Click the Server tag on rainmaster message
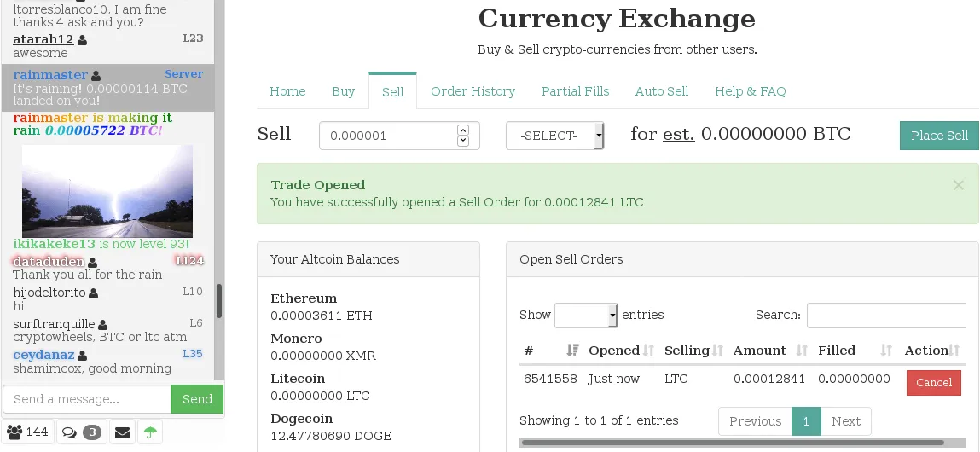 point(183,74)
